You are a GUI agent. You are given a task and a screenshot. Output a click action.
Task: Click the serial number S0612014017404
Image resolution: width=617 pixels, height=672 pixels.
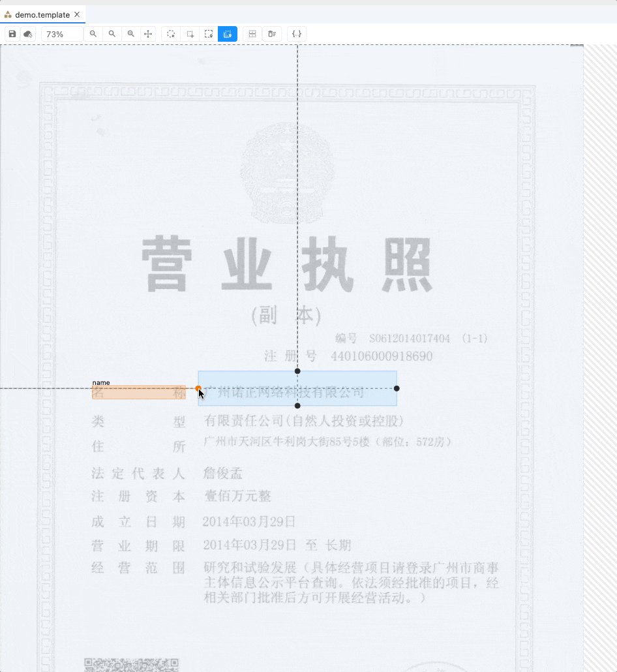[410, 339]
